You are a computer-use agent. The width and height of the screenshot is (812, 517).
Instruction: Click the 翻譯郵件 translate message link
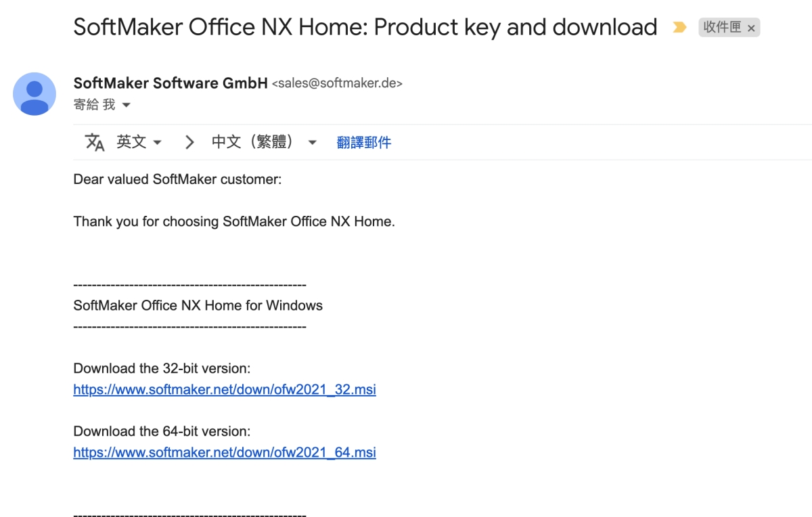(364, 142)
